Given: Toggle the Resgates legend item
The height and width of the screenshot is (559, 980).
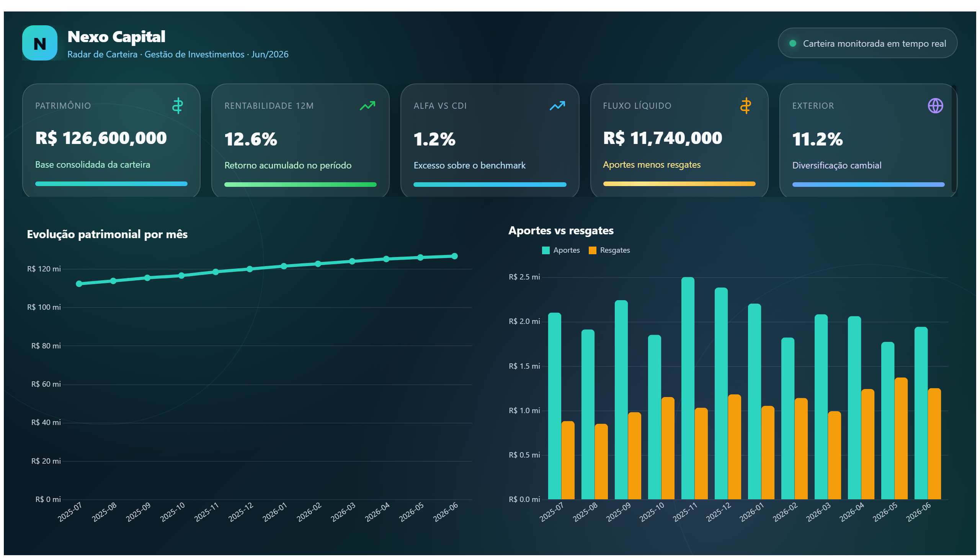Looking at the screenshot, I should pos(609,250).
